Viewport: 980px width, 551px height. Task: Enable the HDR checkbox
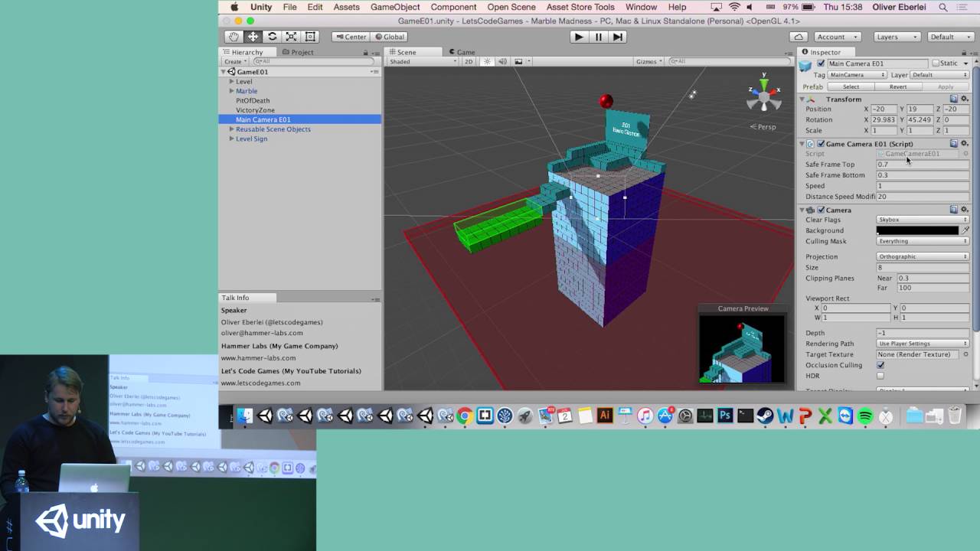point(880,376)
